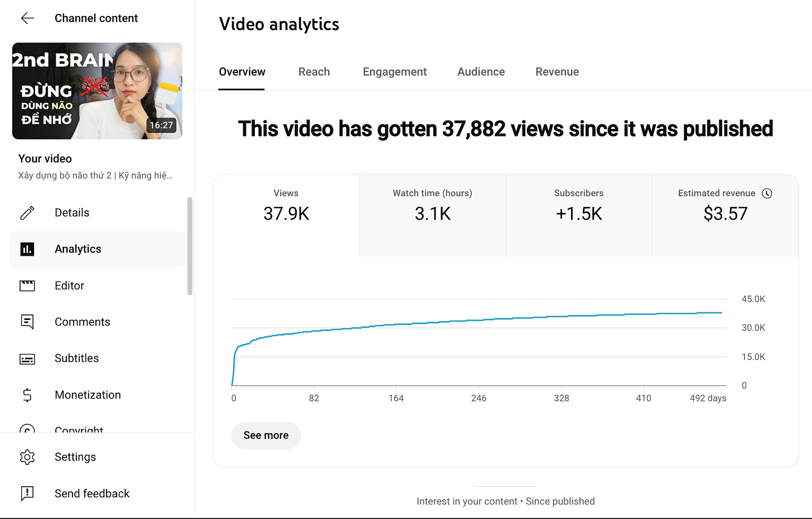The width and height of the screenshot is (812, 519).
Task: Open the 2nd Brain video thumbnail
Action: pyautogui.click(x=97, y=91)
